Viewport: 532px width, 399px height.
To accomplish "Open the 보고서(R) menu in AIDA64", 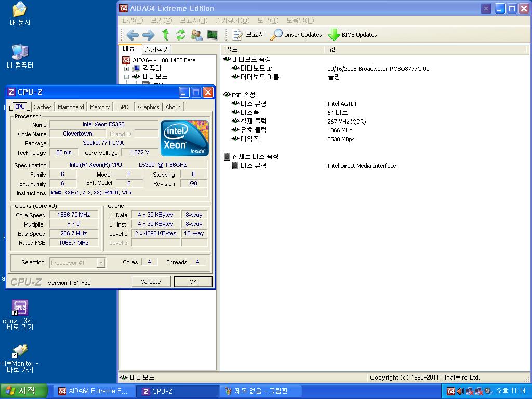I will 193,21.
